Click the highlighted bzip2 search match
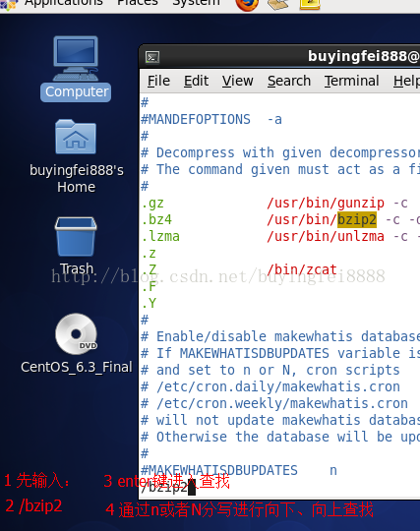 pyautogui.click(x=357, y=220)
